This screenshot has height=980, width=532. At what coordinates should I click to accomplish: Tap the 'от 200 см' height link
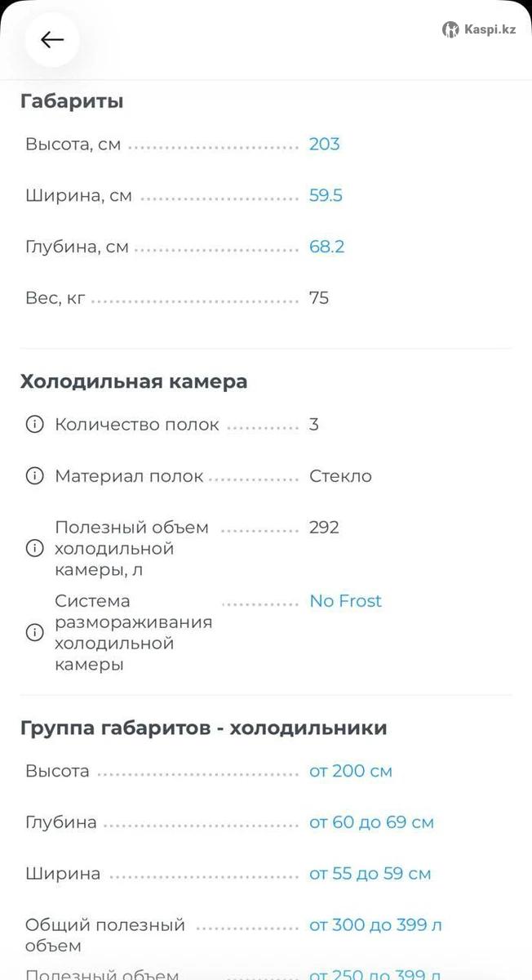point(350,771)
